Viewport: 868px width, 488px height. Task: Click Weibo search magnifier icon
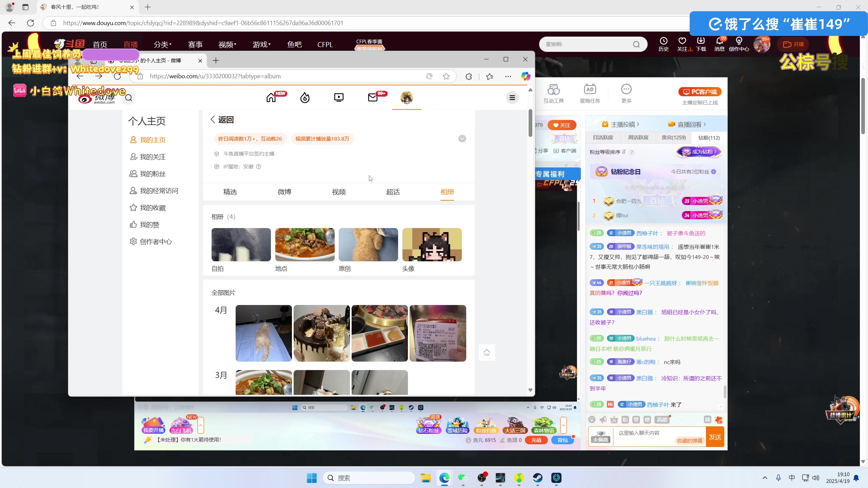[x=129, y=98]
